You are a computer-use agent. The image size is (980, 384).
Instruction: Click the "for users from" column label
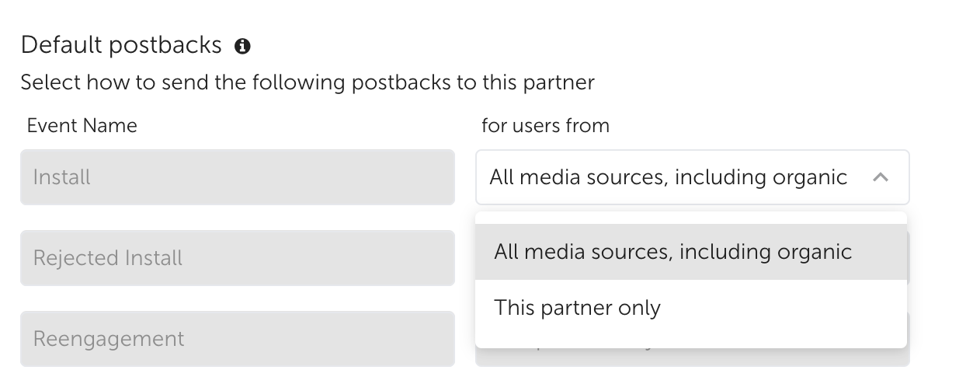point(545,125)
